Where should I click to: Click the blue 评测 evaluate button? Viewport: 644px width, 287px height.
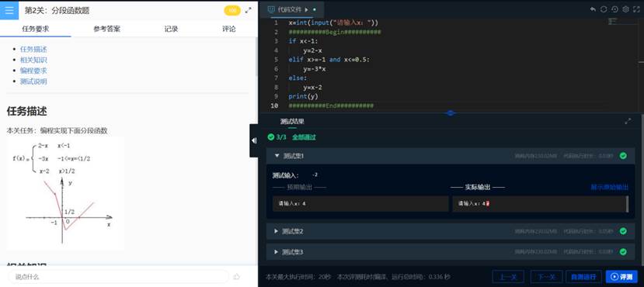pyautogui.click(x=621, y=277)
